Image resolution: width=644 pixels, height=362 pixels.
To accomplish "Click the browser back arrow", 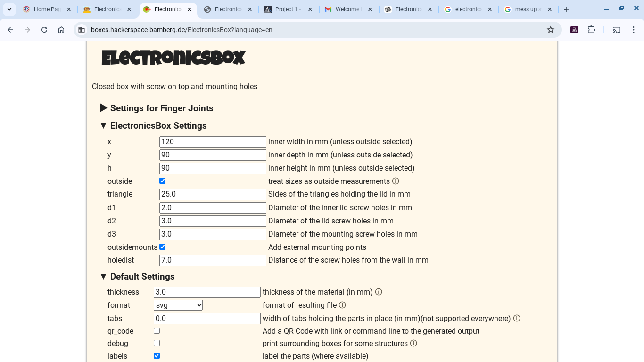I will pos(10,30).
